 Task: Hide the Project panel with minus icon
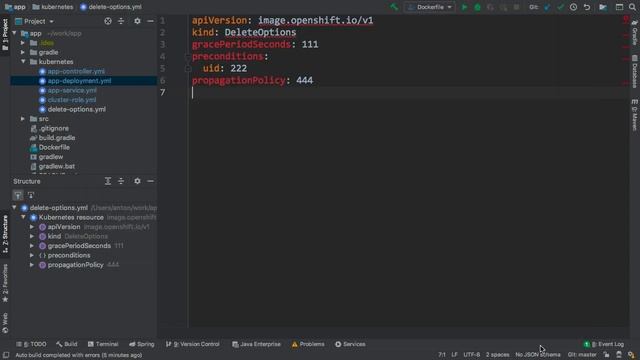coord(150,21)
